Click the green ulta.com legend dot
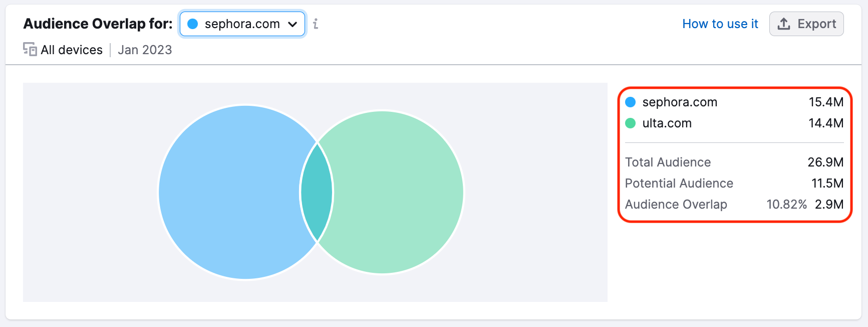868x327 pixels. [x=631, y=123]
